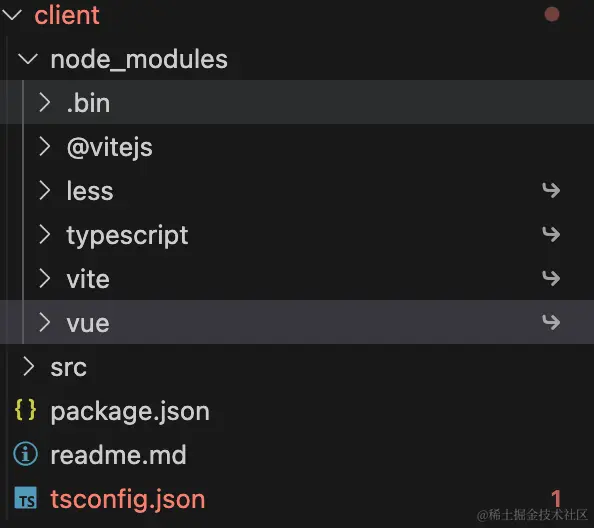Image resolution: width=594 pixels, height=528 pixels.
Task: Click the symlink arrow icon next to vite
Action: coord(551,278)
